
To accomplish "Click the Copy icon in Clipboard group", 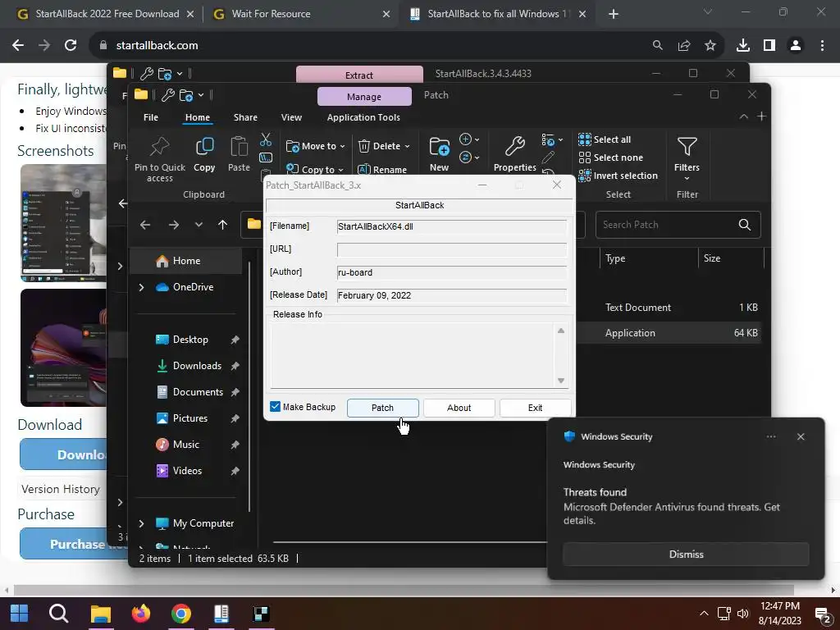I will (204, 146).
